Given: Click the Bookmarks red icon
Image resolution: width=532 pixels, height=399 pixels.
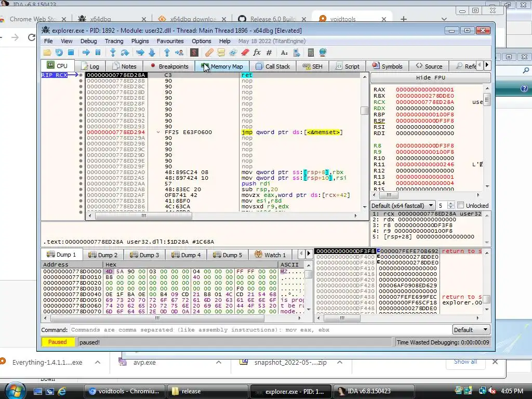Looking at the screenshot, I should [x=245, y=52].
